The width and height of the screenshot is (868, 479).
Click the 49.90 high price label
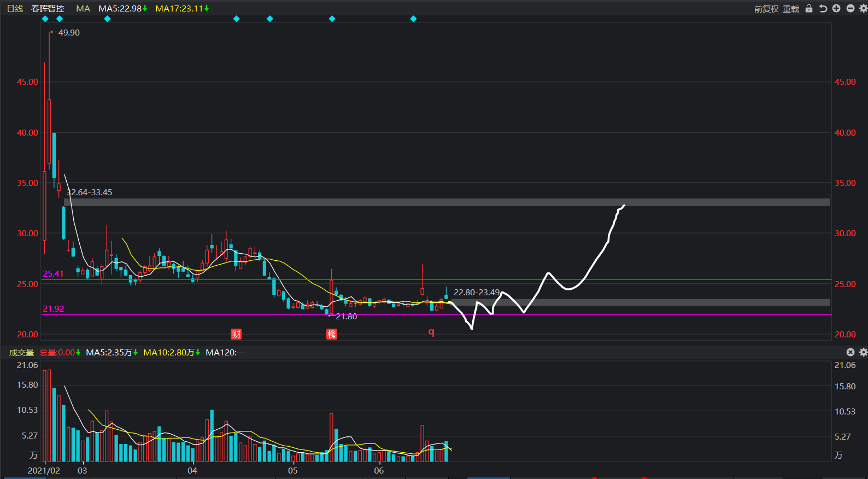(69, 32)
